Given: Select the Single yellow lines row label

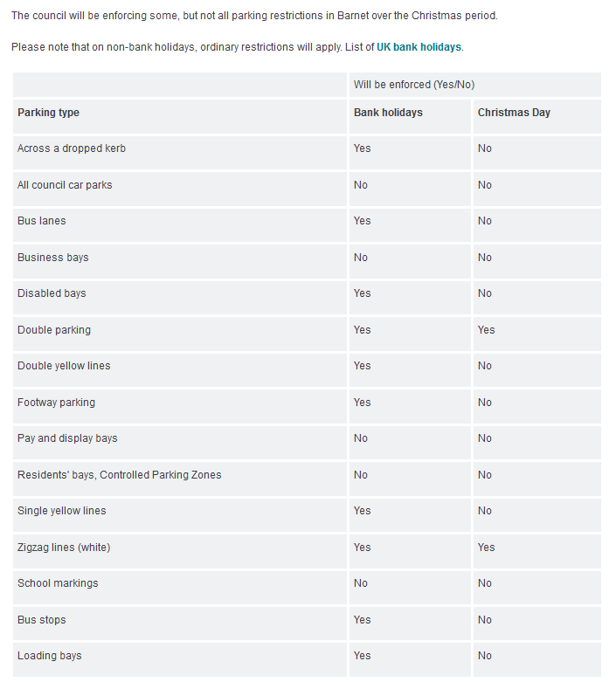Looking at the screenshot, I should pos(61,511).
